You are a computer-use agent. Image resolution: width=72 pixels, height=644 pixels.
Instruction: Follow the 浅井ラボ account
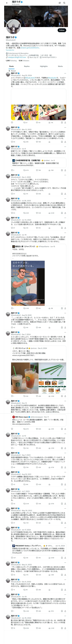pyautogui.click(x=62, y=30)
